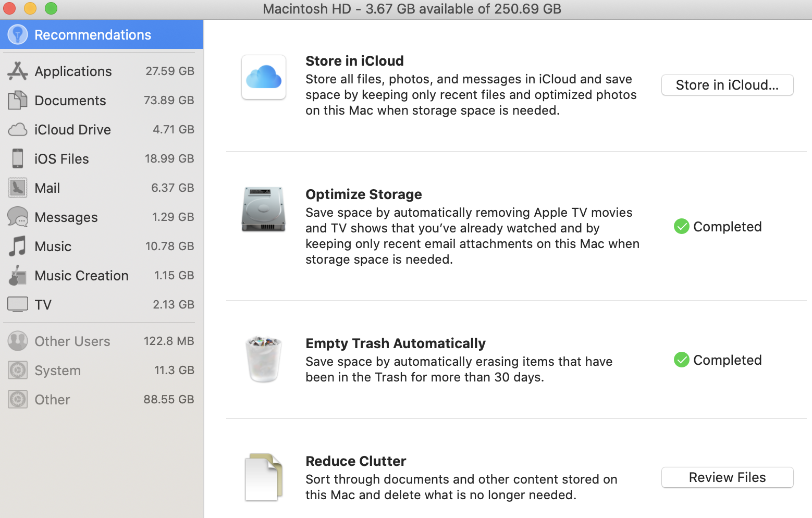Click Completed next to Optimize Storage
812x518 pixels.
tap(728, 227)
